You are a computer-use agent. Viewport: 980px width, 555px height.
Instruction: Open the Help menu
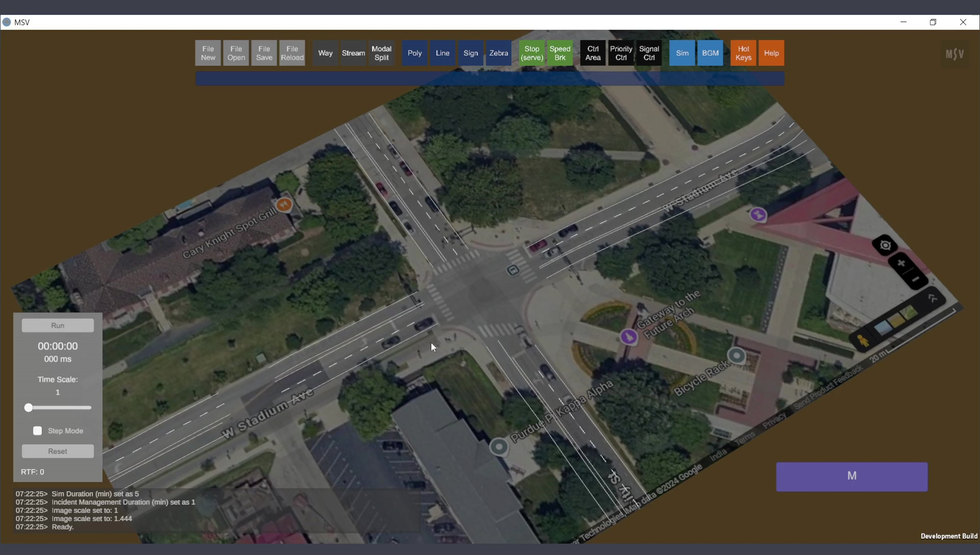[x=771, y=53]
